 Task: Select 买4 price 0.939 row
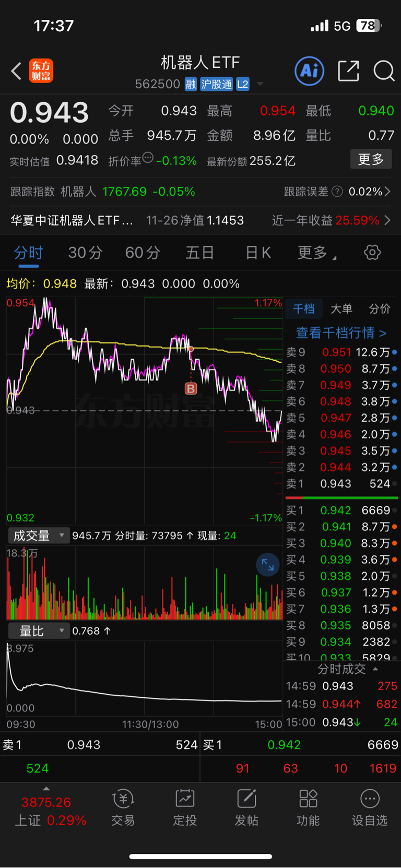click(x=341, y=560)
